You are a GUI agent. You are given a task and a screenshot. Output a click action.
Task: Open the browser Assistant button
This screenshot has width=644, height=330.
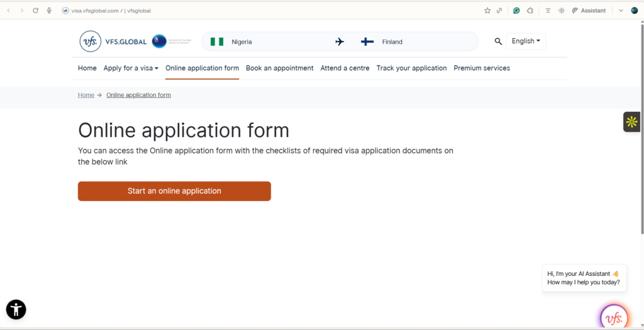pyautogui.click(x=589, y=11)
